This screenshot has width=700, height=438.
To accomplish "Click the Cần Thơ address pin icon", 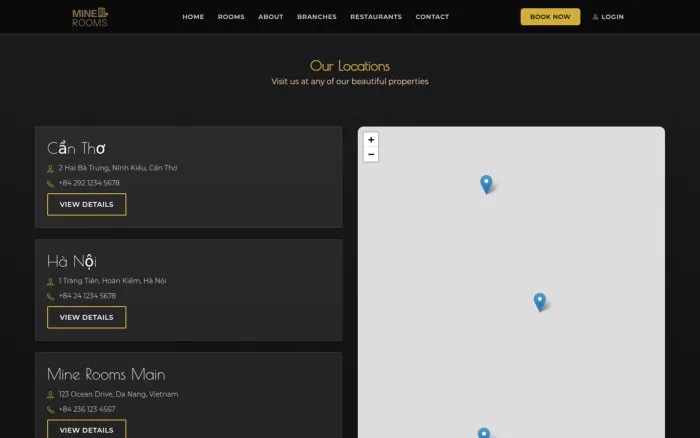I will tap(50, 169).
